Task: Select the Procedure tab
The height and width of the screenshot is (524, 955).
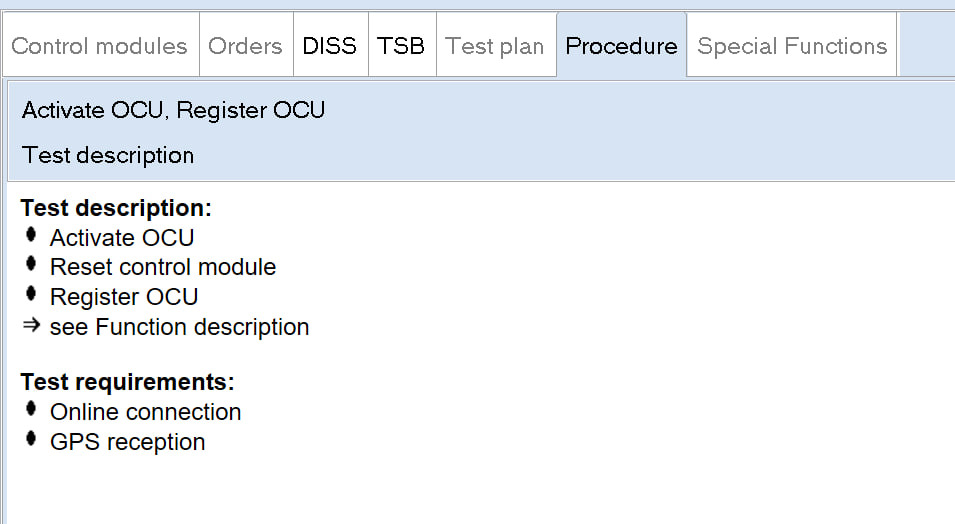Action: point(621,46)
